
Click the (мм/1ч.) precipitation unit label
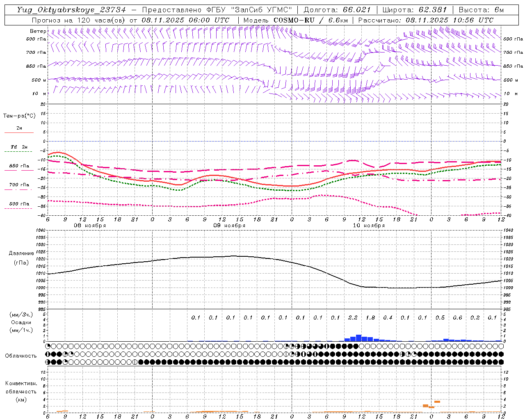(21, 330)
